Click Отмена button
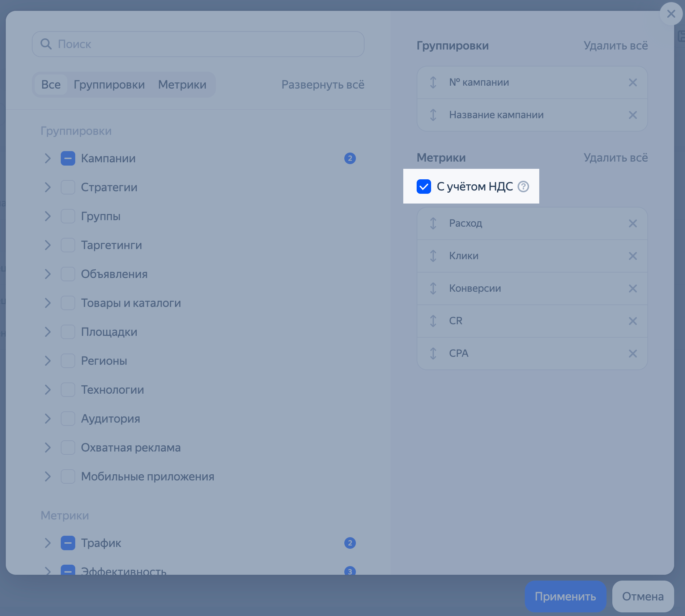 pos(643,596)
